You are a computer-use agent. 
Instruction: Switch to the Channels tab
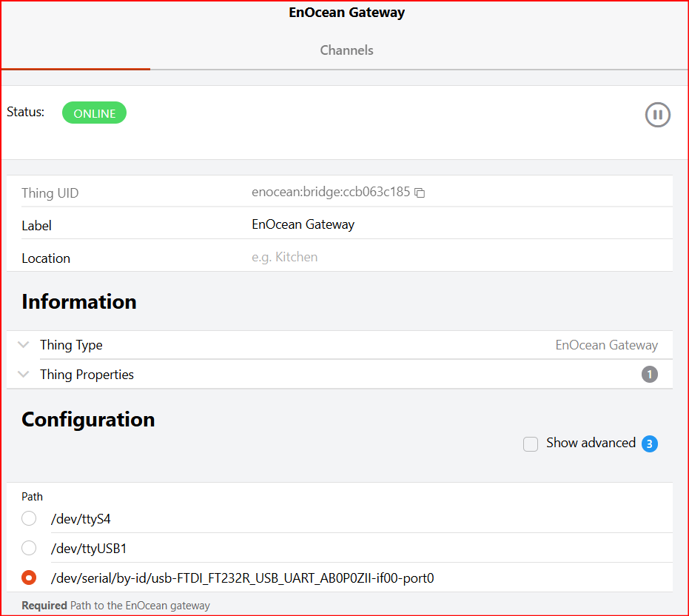tap(346, 50)
